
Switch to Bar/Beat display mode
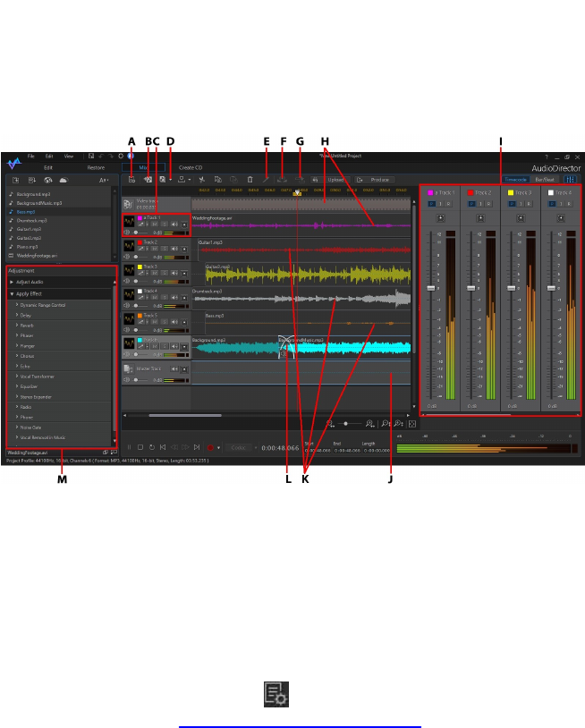click(x=545, y=179)
